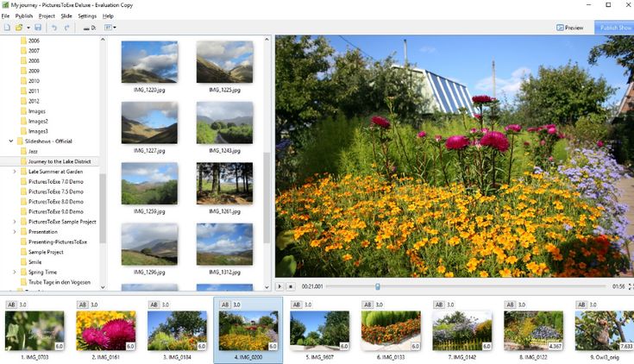Toggle the AB transition badge on slide 1
Viewport: 634px width, 364px height.
pos(11,304)
